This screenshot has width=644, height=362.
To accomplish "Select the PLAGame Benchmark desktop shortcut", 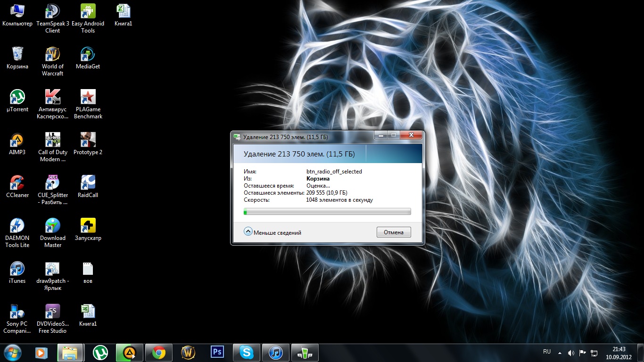I will click(x=88, y=104).
